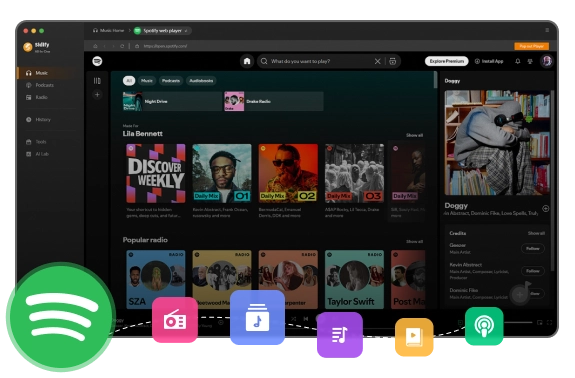Open the Night Drive shortcut

tap(172, 101)
